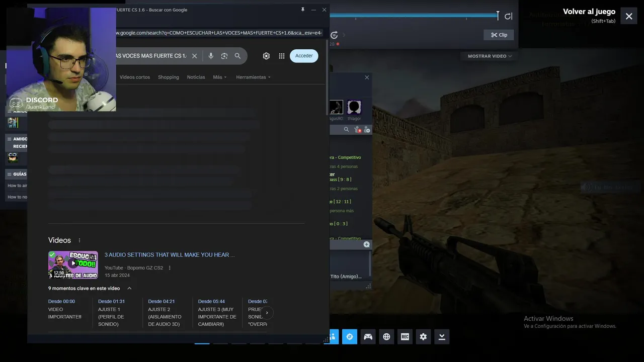Jump to key moment Desde 04:21
Viewport: 644px width, 362px height.
[162, 302]
